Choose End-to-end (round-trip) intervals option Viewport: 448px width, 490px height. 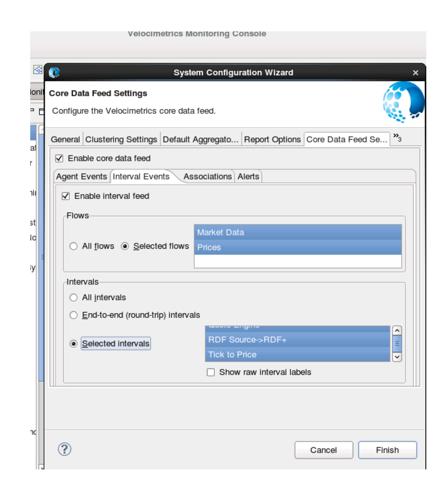[73, 315]
